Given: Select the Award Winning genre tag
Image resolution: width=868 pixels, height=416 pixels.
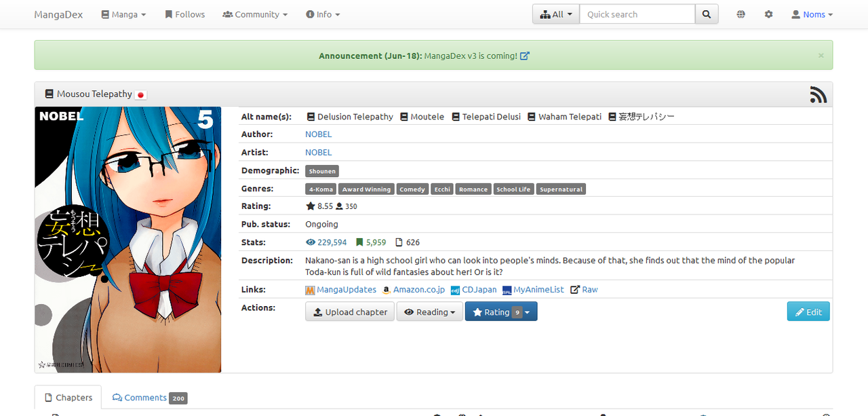Looking at the screenshot, I should pyautogui.click(x=366, y=189).
